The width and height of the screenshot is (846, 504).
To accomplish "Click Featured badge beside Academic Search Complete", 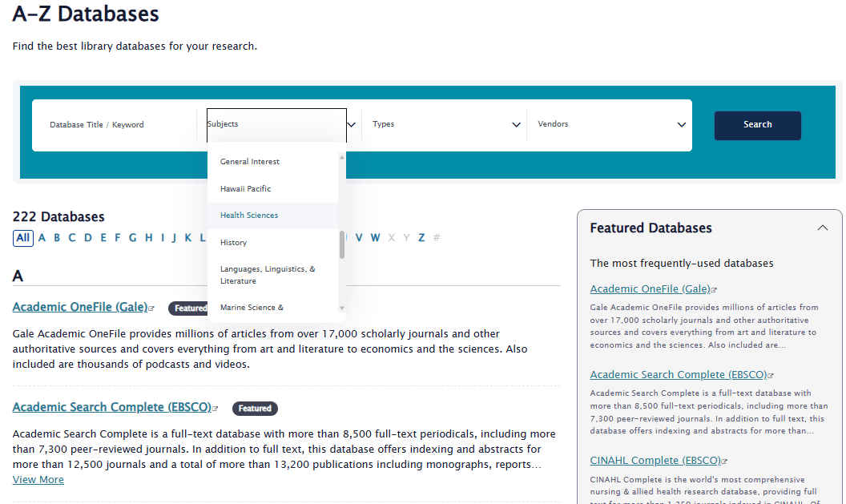I will coord(256,409).
